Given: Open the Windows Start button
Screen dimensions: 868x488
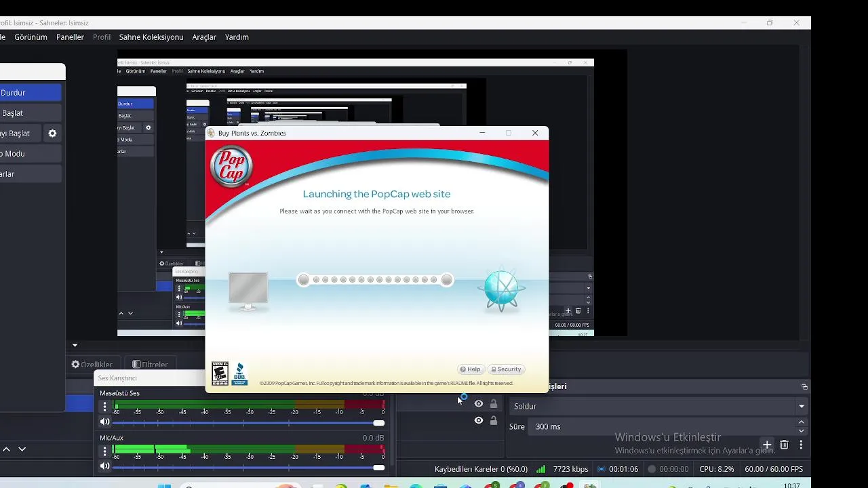Looking at the screenshot, I should (165, 486).
